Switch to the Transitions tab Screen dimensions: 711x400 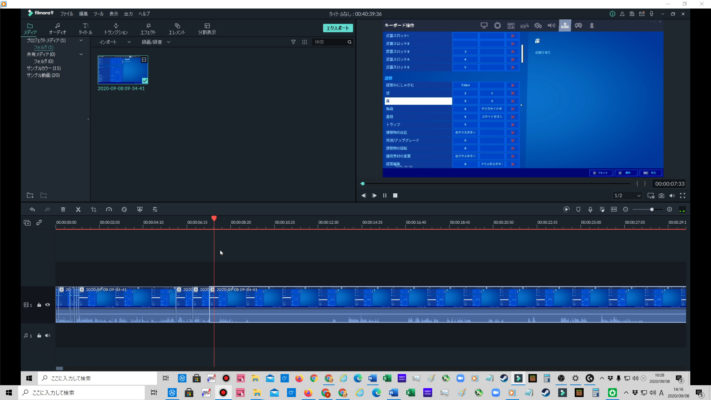116,29
